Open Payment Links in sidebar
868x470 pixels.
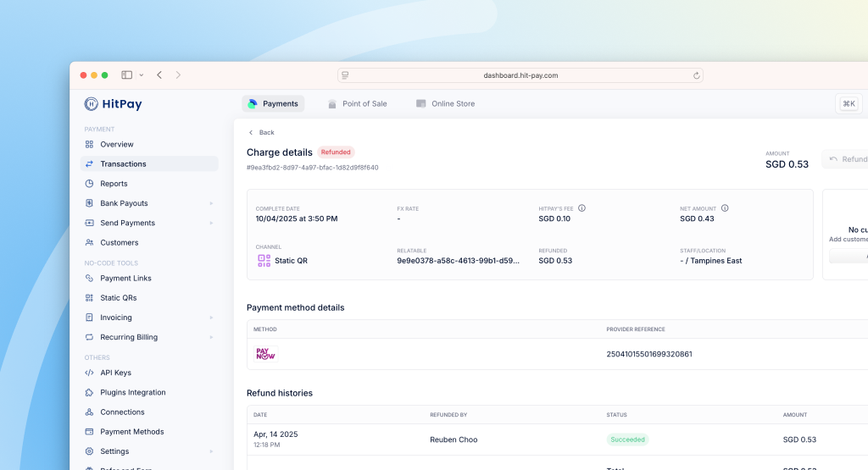coord(149,278)
